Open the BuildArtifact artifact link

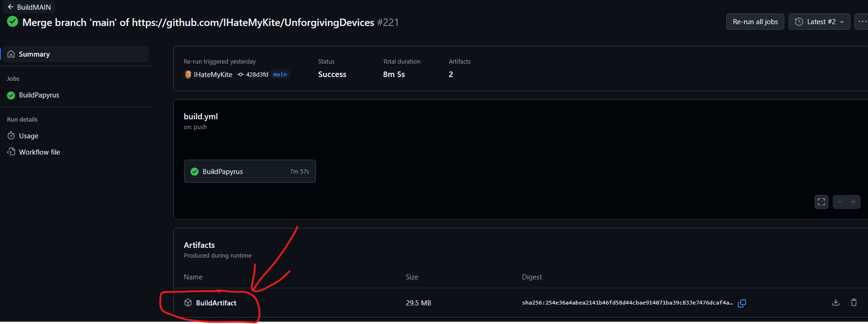click(216, 303)
